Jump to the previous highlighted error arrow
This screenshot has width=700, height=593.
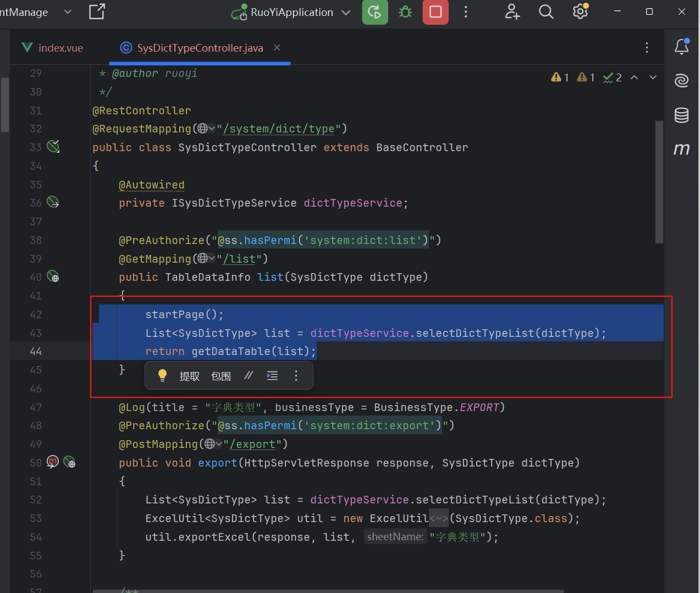pyautogui.click(x=635, y=77)
